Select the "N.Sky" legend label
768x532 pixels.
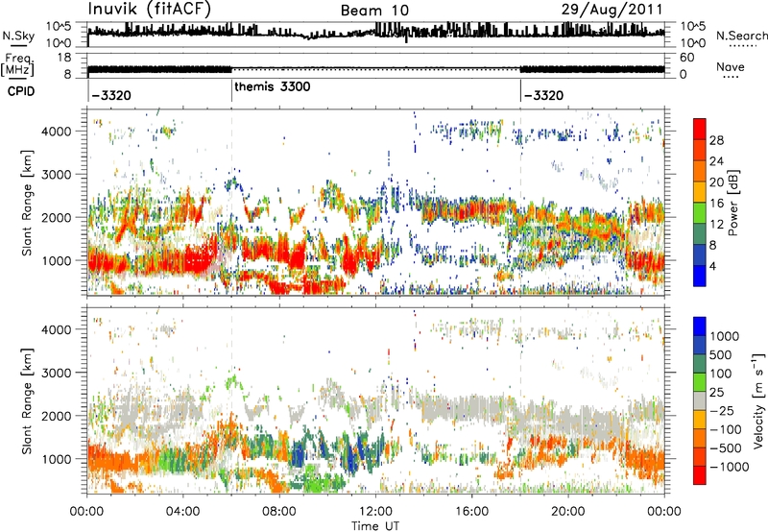tap(18, 36)
